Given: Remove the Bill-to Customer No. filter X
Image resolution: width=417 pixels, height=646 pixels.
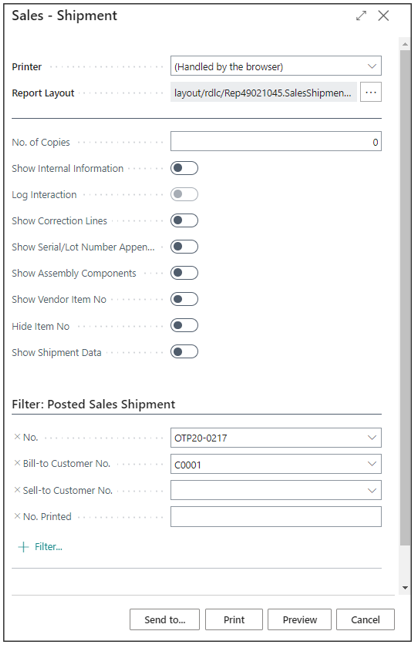Looking at the screenshot, I should tap(17, 463).
